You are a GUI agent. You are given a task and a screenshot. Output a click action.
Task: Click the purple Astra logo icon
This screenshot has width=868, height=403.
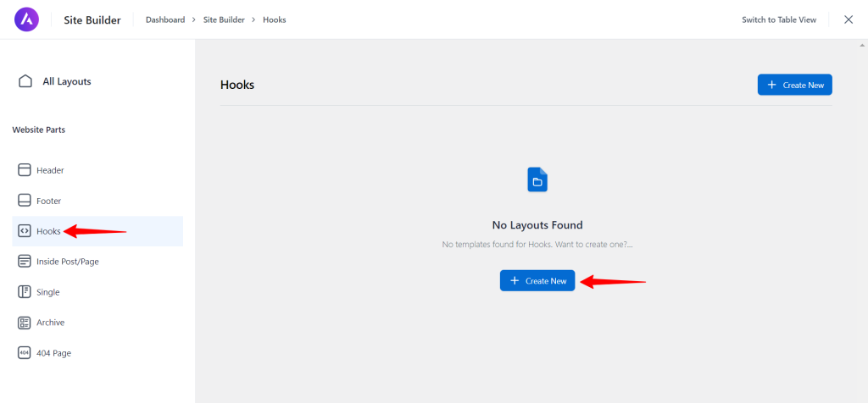coord(26,19)
